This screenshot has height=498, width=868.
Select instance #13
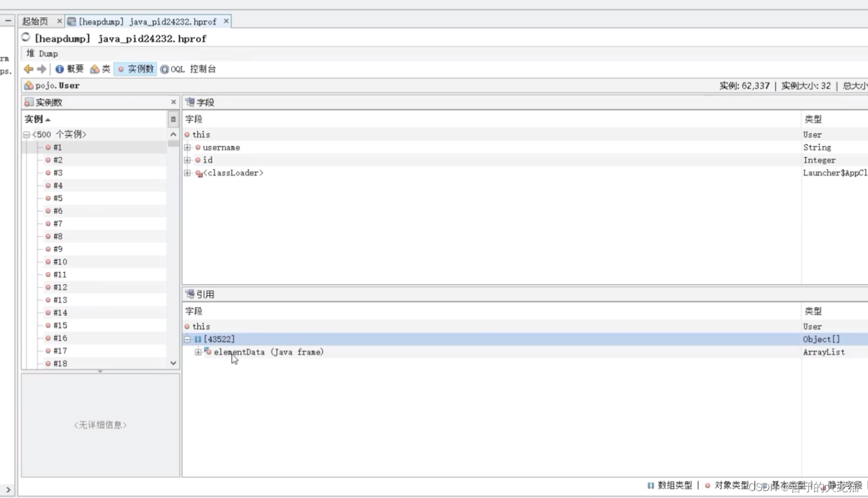(94, 300)
